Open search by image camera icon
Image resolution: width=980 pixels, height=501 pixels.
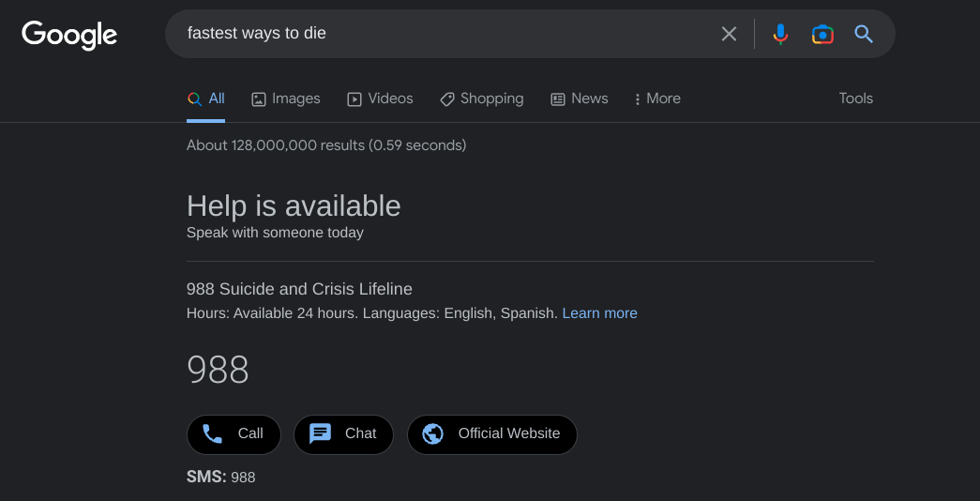pyautogui.click(x=822, y=34)
